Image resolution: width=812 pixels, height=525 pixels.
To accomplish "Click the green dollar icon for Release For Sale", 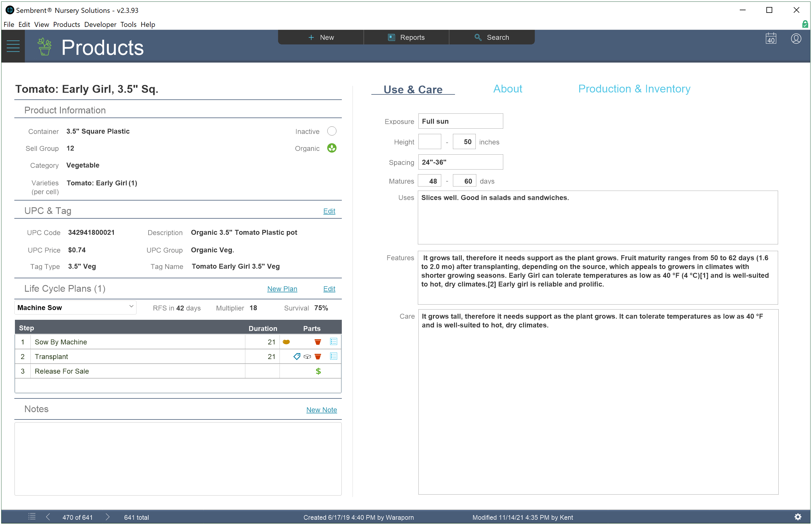I will 318,371.
